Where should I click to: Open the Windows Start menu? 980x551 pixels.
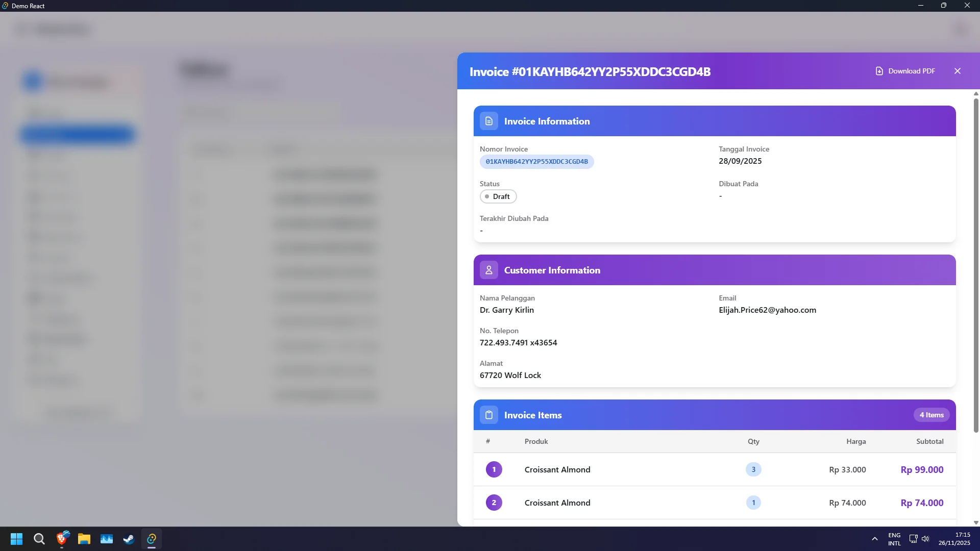pyautogui.click(x=16, y=539)
